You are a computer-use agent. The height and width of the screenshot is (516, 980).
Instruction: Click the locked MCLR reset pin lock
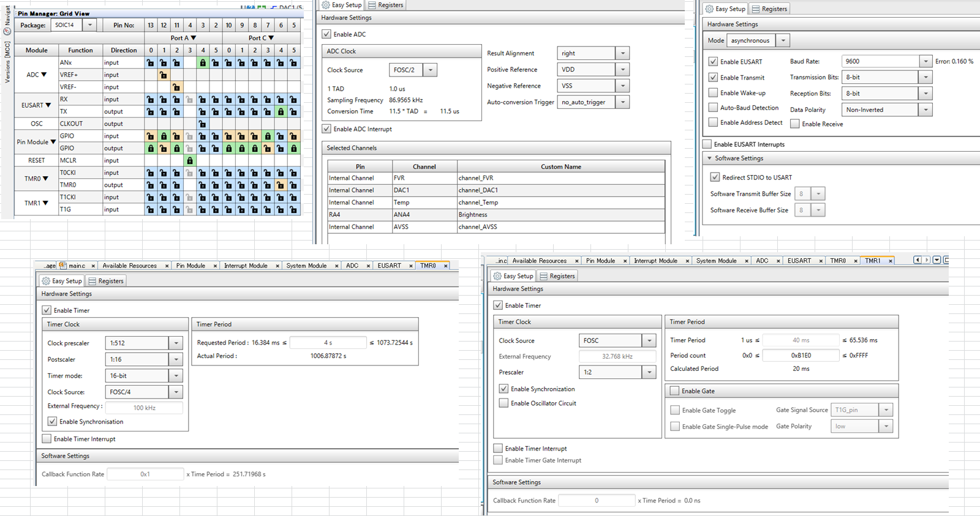tap(190, 160)
